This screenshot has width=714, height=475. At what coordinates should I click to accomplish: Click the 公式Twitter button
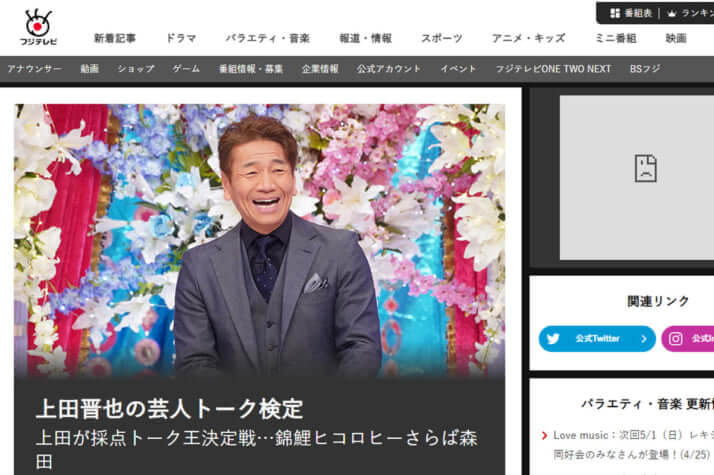pos(597,339)
